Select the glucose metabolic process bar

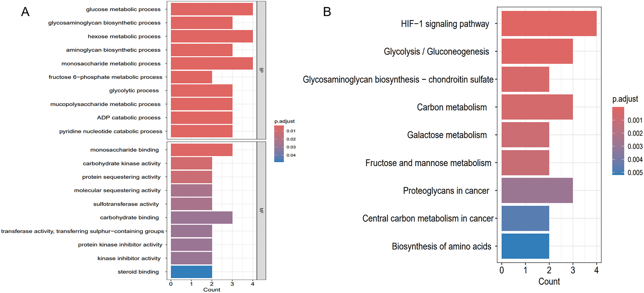[212, 9]
